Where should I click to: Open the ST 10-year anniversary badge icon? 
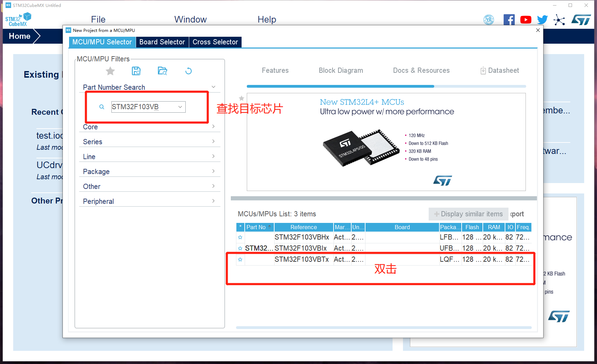pyautogui.click(x=489, y=20)
